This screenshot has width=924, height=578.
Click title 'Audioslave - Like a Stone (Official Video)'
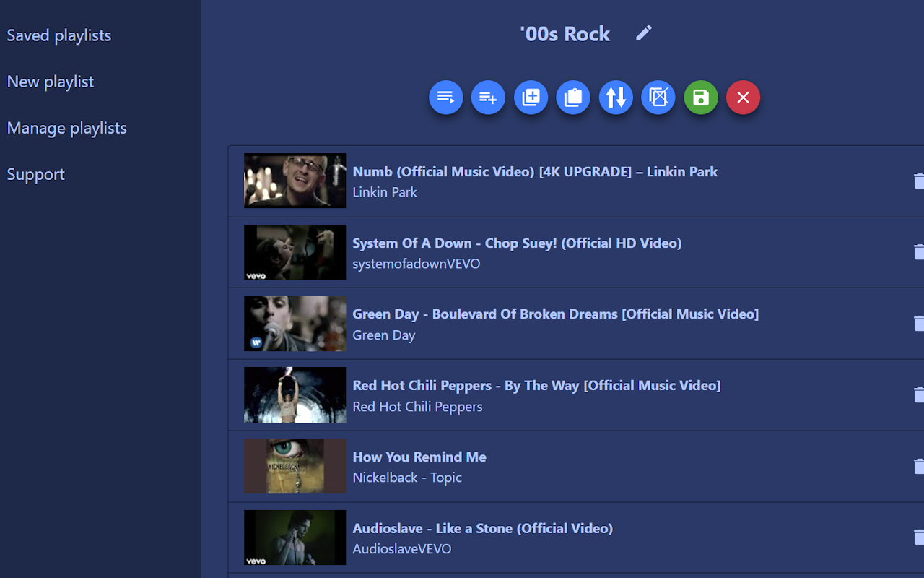point(483,529)
